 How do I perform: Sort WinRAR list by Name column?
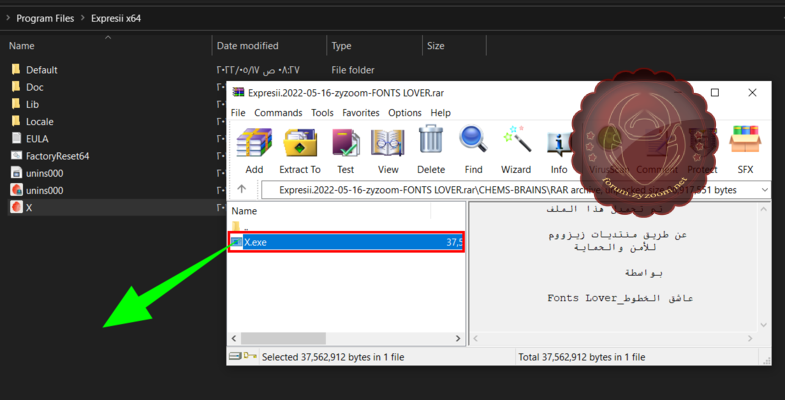point(244,211)
